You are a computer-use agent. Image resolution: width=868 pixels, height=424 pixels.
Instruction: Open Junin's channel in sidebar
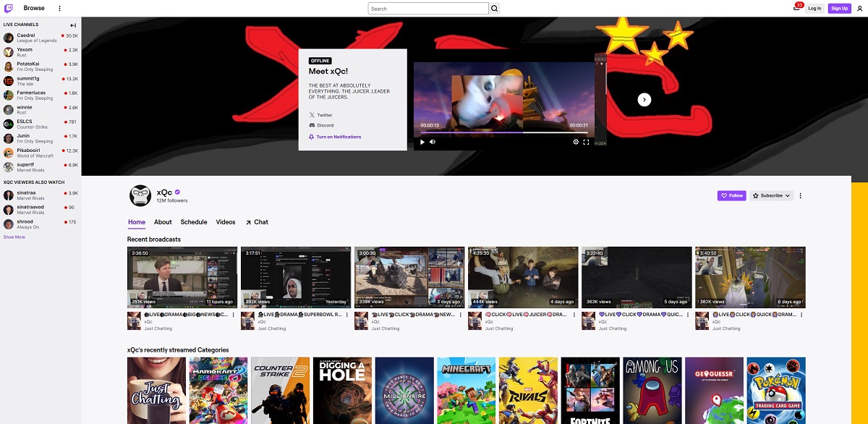(x=41, y=138)
